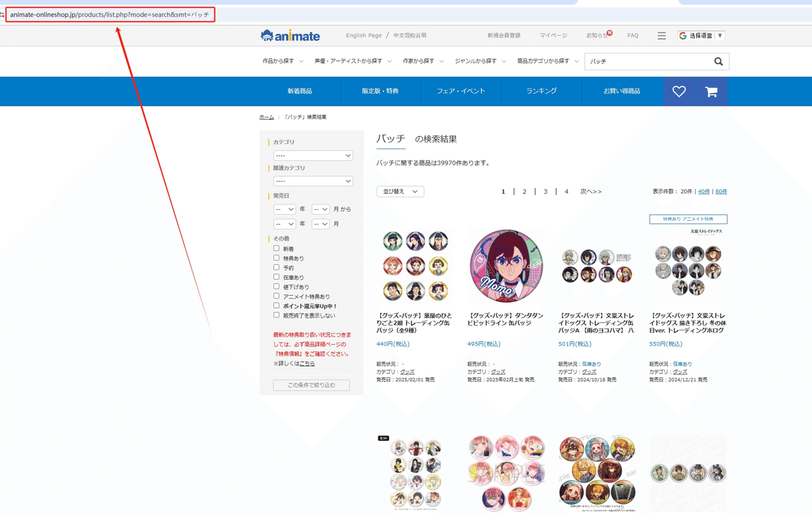Open the 雨のヨコハマ badge product thumbnail
The image size is (812, 514).
pos(597,265)
